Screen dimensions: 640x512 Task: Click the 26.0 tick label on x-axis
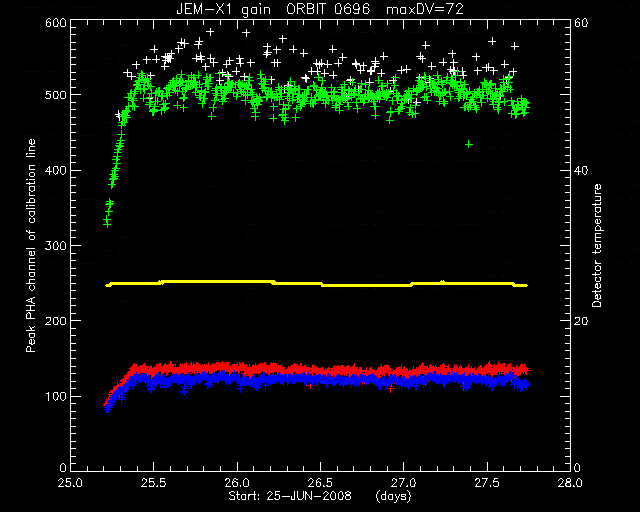237,483
